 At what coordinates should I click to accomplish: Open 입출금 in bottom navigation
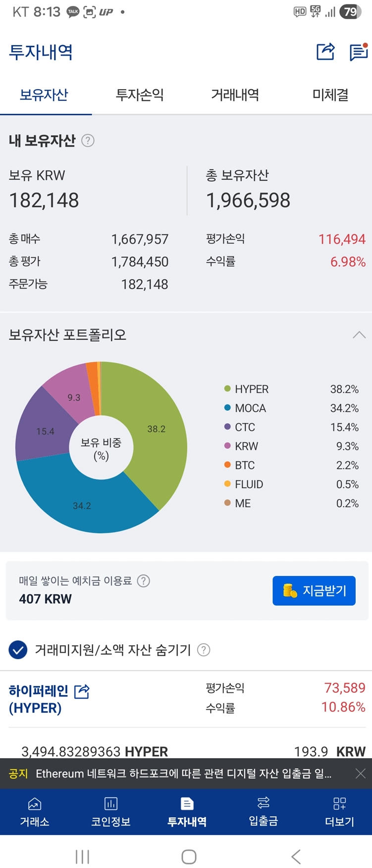coord(263,812)
